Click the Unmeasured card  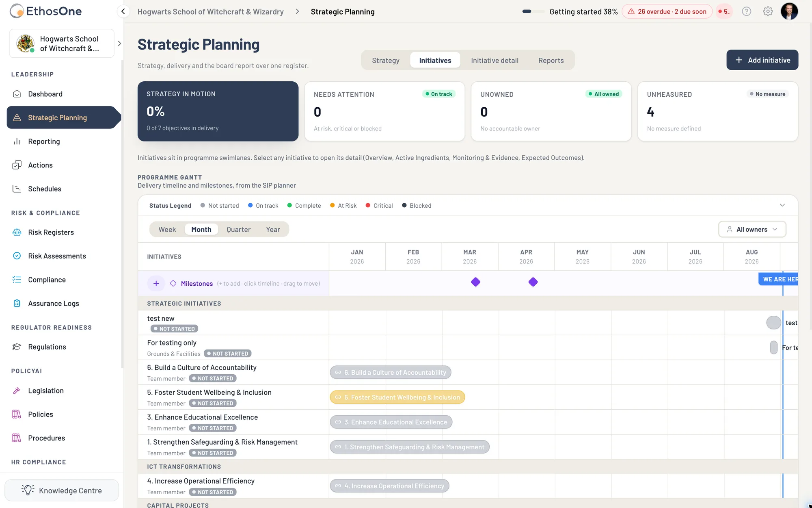(718, 111)
